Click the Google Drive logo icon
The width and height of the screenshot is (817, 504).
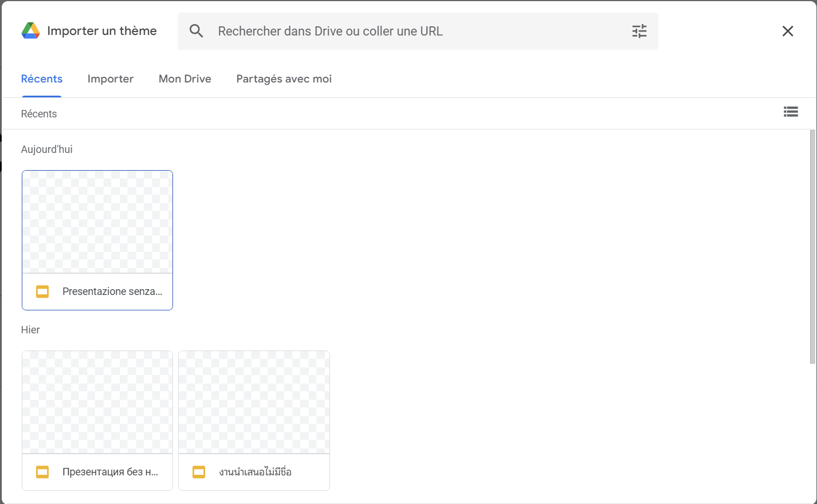pos(30,31)
